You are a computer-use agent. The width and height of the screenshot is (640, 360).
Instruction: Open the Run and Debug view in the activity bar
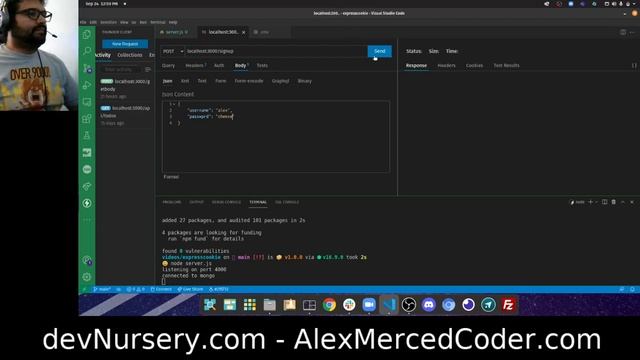pos(87,84)
